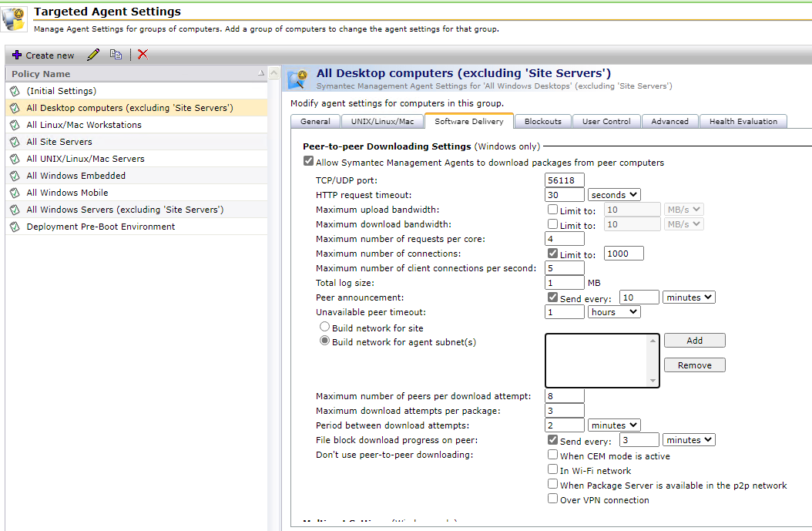Viewport: 812px width, 531px height.
Task: Click the Policy Name column header
Action: point(136,73)
